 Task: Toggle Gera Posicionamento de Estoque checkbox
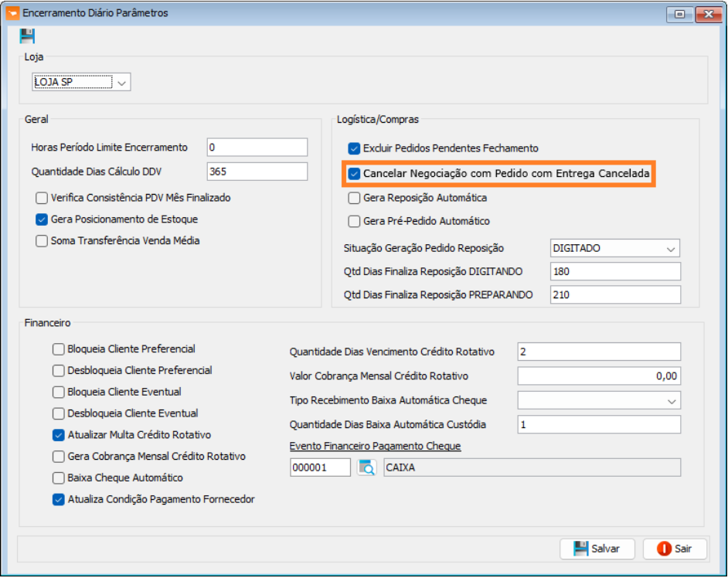pos(42,219)
